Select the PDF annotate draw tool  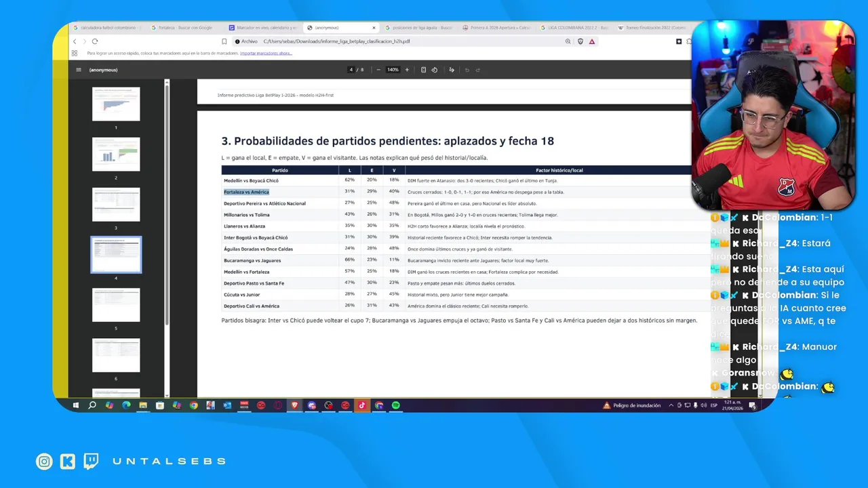(x=452, y=70)
